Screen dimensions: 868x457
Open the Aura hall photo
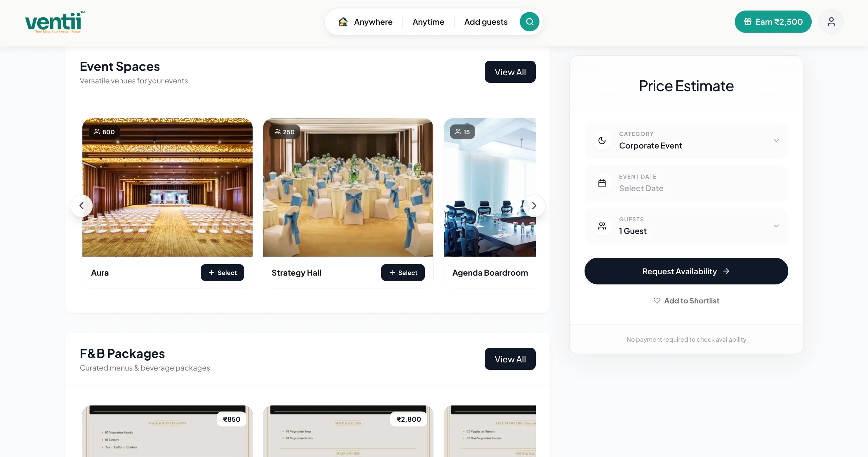coord(167,187)
